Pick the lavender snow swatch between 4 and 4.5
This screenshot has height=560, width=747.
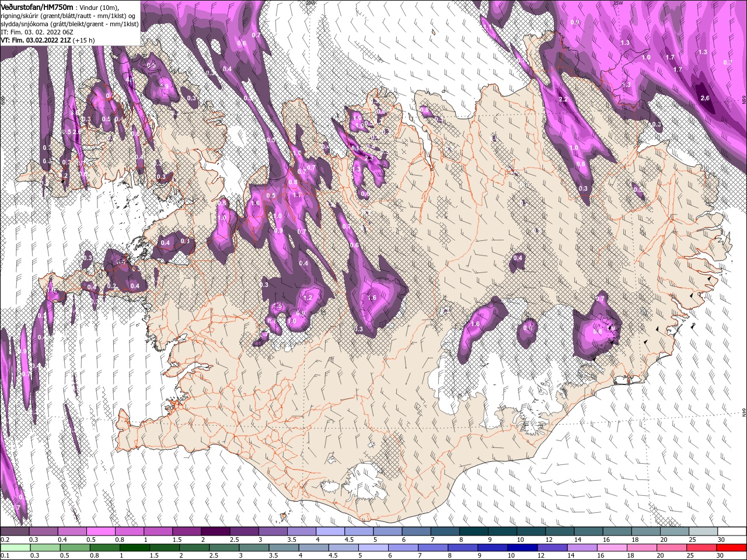(331, 531)
